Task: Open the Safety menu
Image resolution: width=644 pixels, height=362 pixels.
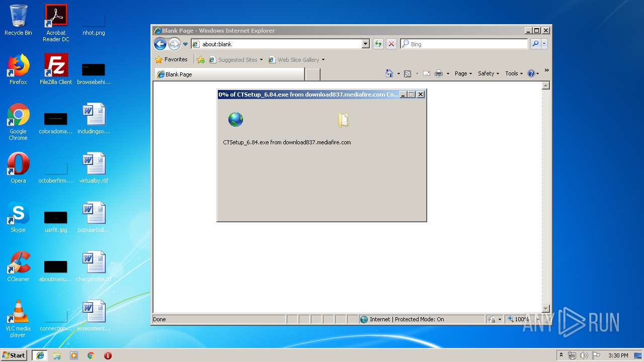Action: (489, 73)
